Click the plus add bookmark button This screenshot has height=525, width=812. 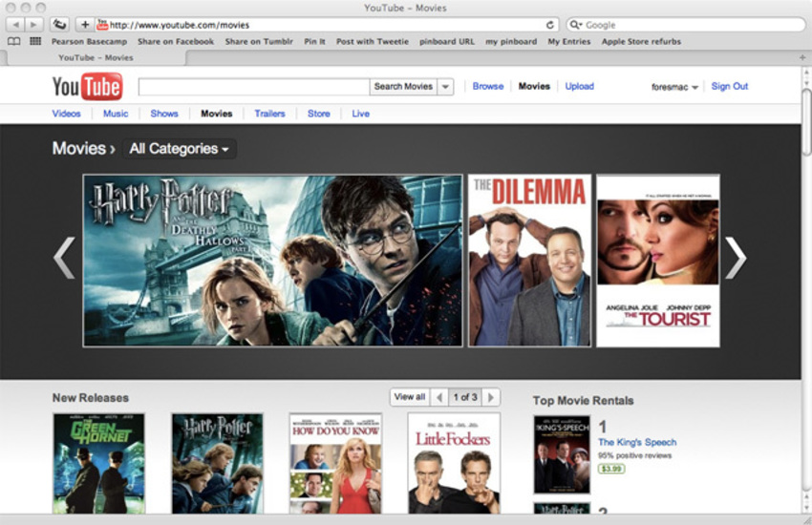(85, 24)
